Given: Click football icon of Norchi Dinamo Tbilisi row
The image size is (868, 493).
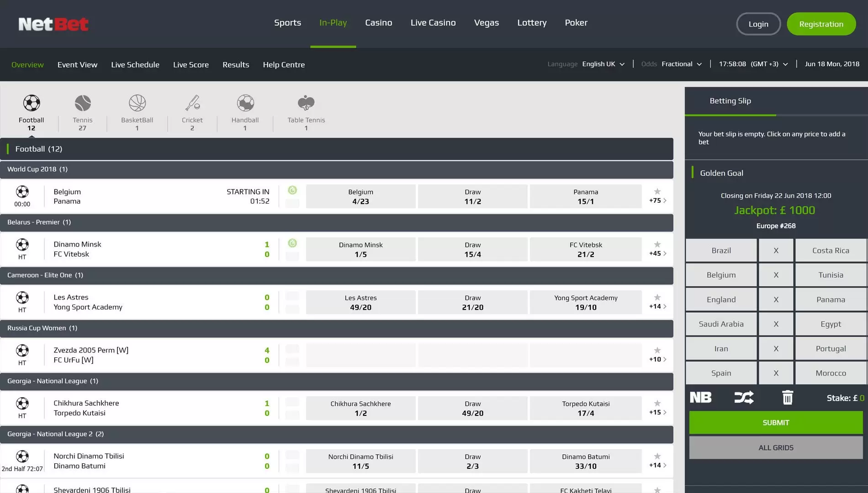Looking at the screenshot, I should [x=22, y=456].
